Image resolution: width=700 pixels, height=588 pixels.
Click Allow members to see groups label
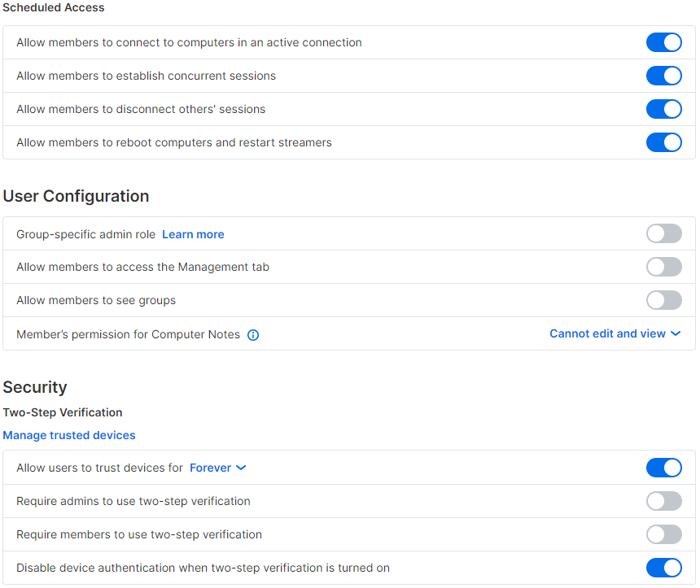[96, 300]
